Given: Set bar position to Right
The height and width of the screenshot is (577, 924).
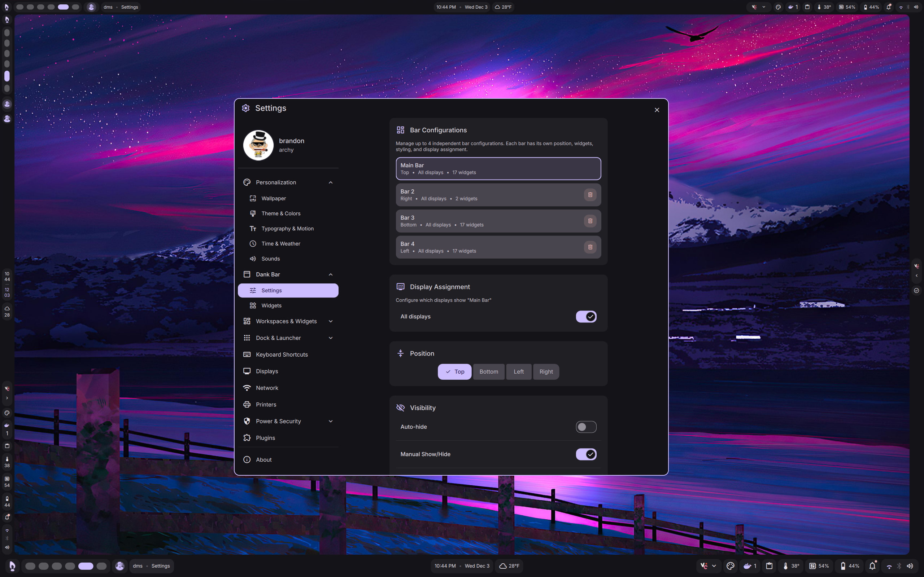Looking at the screenshot, I should 546,372.
